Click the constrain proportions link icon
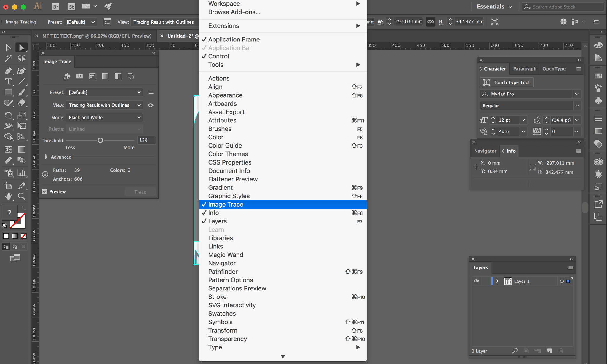The height and width of the screenshot is (364, 607). pyautogui.click(x=430, y=22)
